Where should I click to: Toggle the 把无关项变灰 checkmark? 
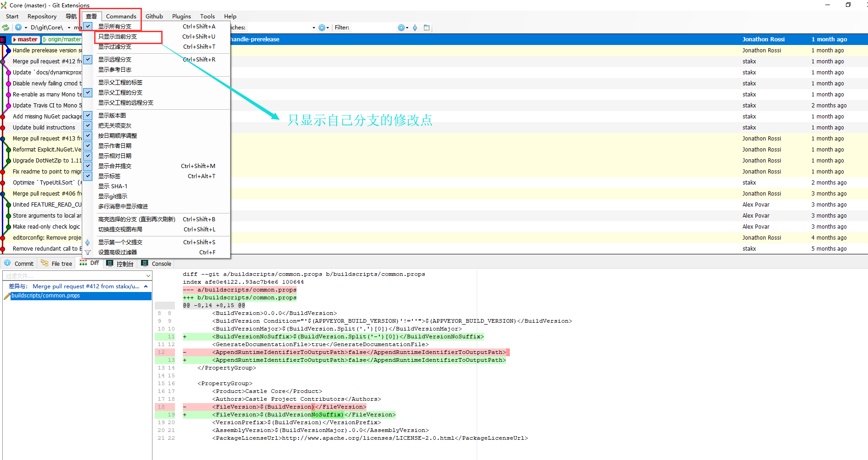coord(88,126)
